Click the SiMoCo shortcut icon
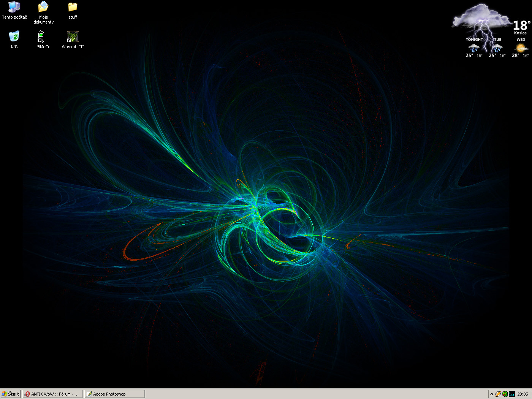532x399 pixels. coord(41,37)
